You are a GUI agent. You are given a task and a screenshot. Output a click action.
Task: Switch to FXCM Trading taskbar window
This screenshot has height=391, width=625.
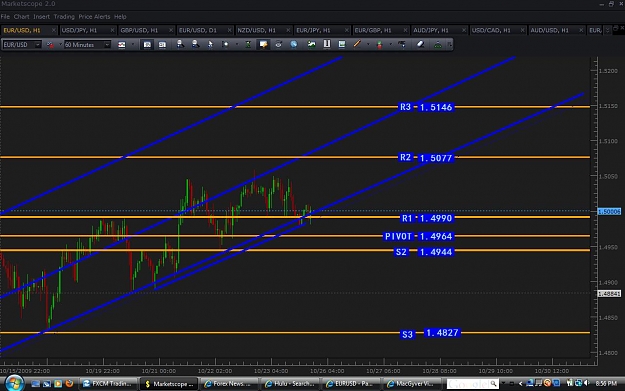pyautogui.click(x=108, y=384)
